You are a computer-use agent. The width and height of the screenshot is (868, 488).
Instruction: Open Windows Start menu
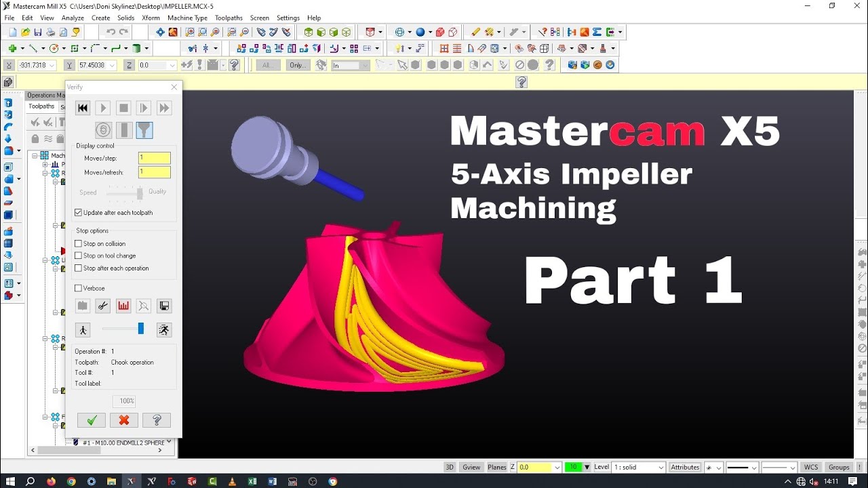tap(11, 481)
